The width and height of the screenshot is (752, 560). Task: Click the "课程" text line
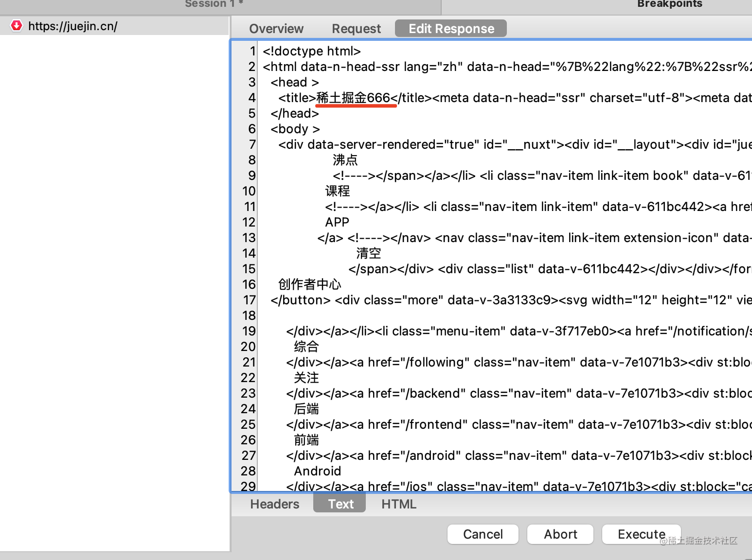click(338, 191)
